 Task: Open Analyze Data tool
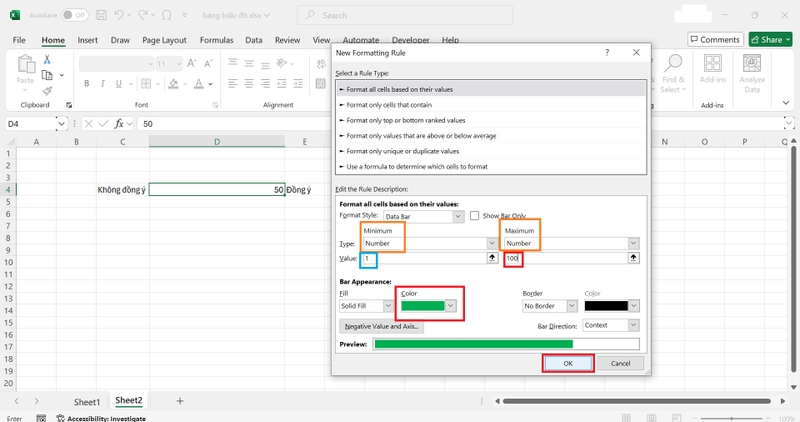point(752,74)
